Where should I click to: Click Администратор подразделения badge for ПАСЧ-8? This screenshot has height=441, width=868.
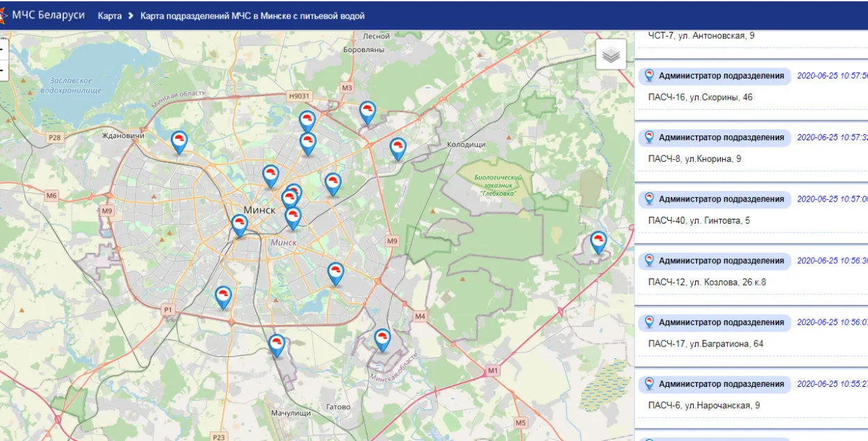click(x=715, y=138)
